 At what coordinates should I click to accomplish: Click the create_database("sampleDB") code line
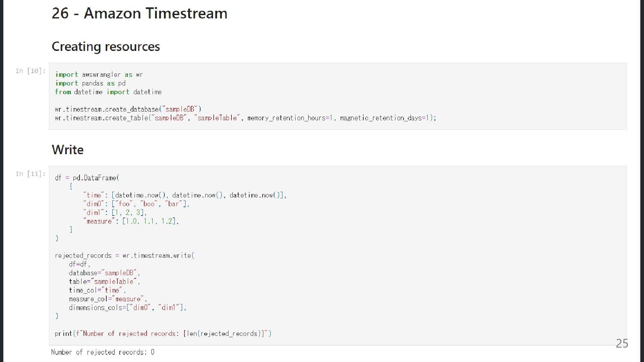[x=128, y=109]
